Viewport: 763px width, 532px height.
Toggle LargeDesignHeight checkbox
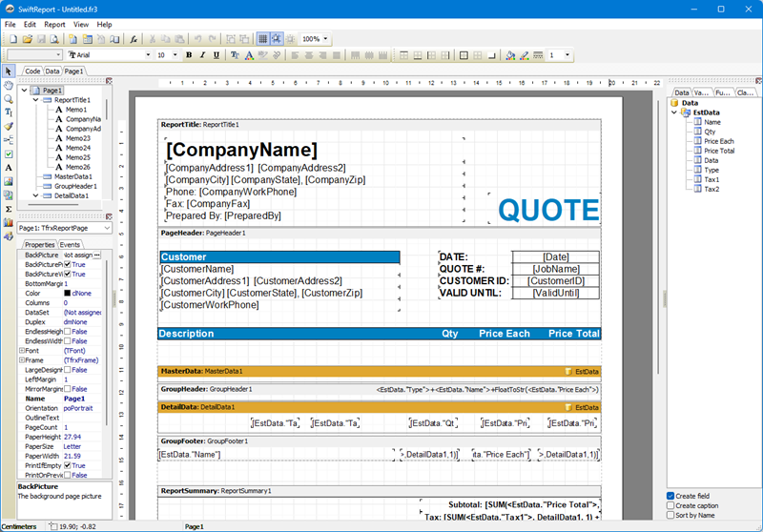(68, 370)
